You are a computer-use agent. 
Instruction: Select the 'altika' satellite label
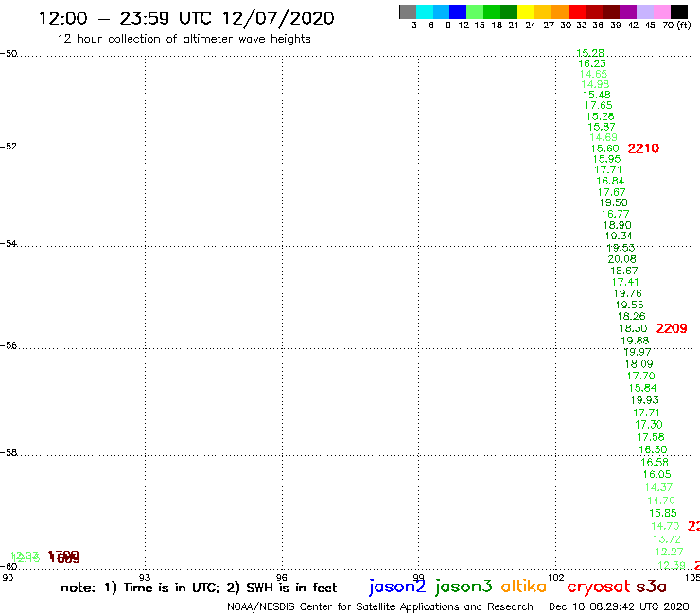tap(524, 587)
